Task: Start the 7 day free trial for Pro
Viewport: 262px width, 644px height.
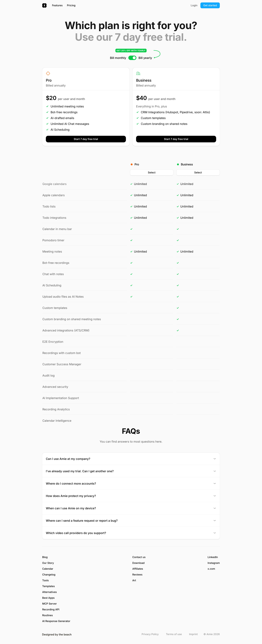Action: (x=86, y=139)
